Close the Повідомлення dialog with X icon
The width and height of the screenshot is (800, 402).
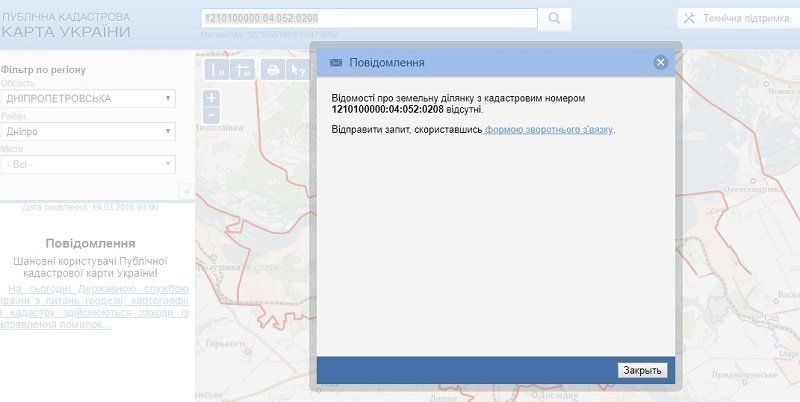pos(661,62)
